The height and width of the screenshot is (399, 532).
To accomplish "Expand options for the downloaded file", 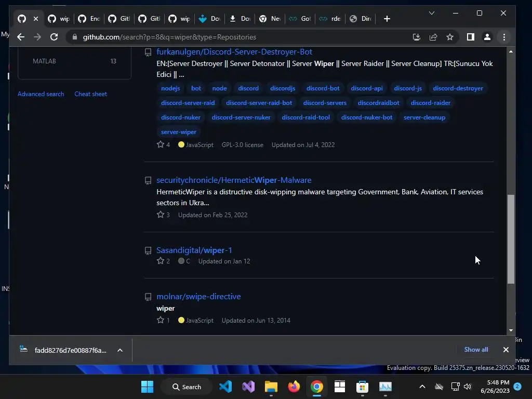I will click(120, 350).
